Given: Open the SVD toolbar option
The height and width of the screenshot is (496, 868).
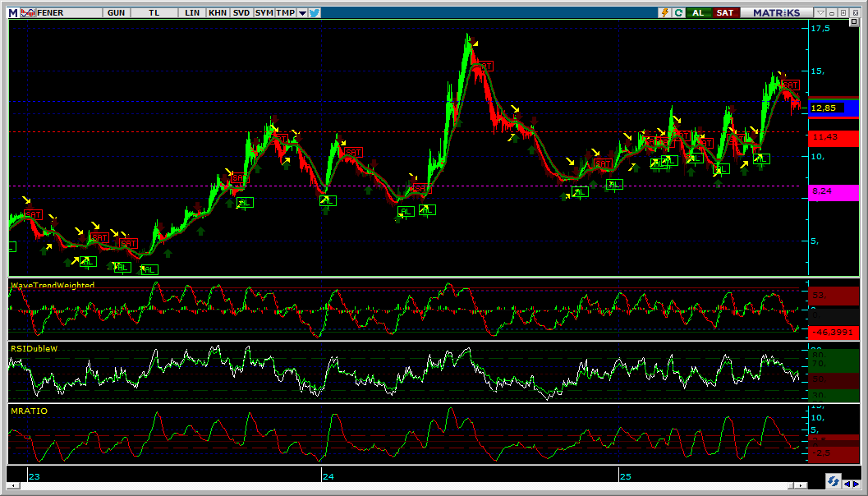Looking at the screenshot, I should pos(241,12).
